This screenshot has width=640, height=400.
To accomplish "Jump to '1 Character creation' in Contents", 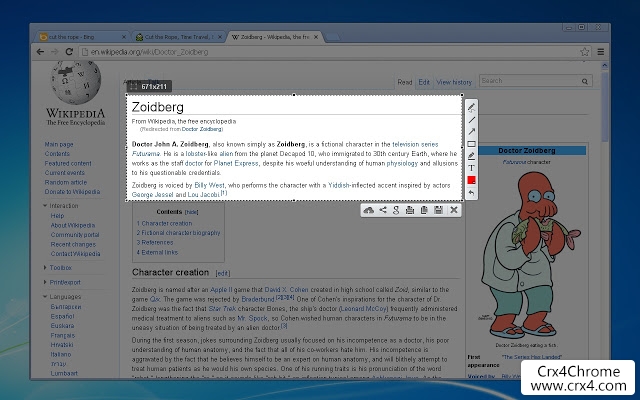I will tap(164, 223).
